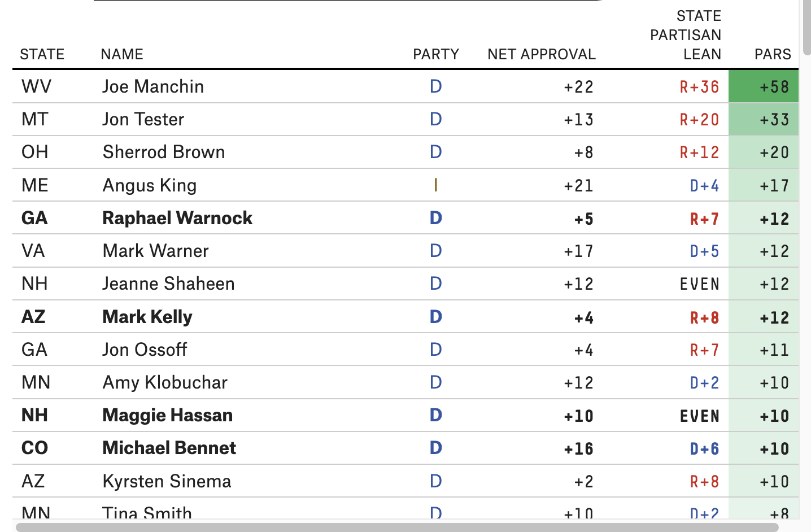Click the green +33 PARS cell
This screenshot has height=532, width=811.
(764, 119)
